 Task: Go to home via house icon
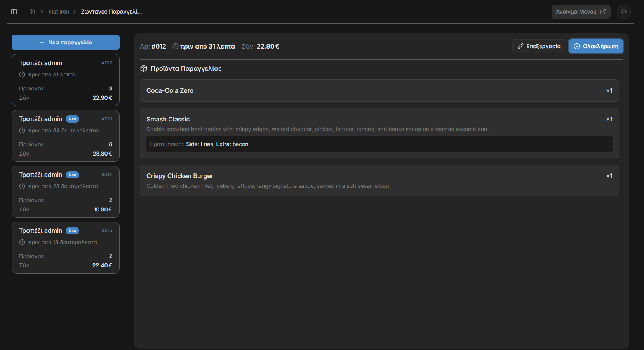coord(32,12)
